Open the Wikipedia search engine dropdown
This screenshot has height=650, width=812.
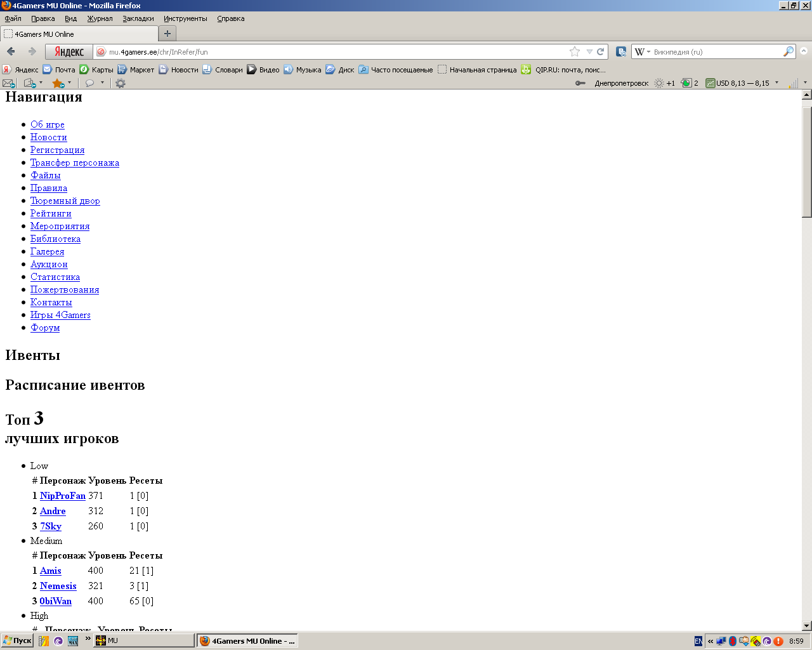(643, 52)
